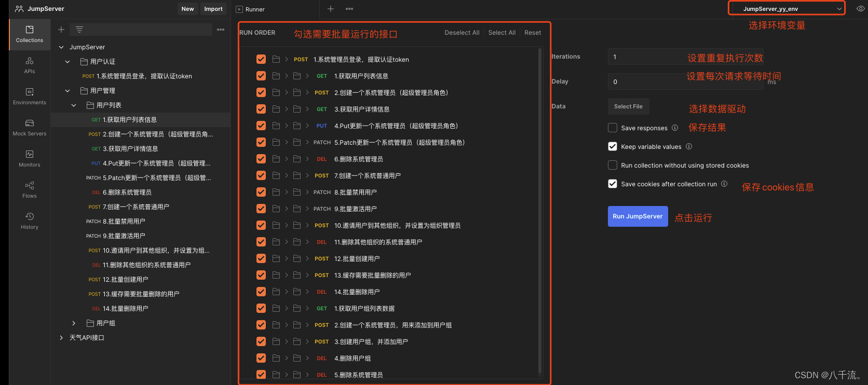The image size is (868, 385).
Task: Click the info icon next to Keep variable values
Action: point(689,146)
